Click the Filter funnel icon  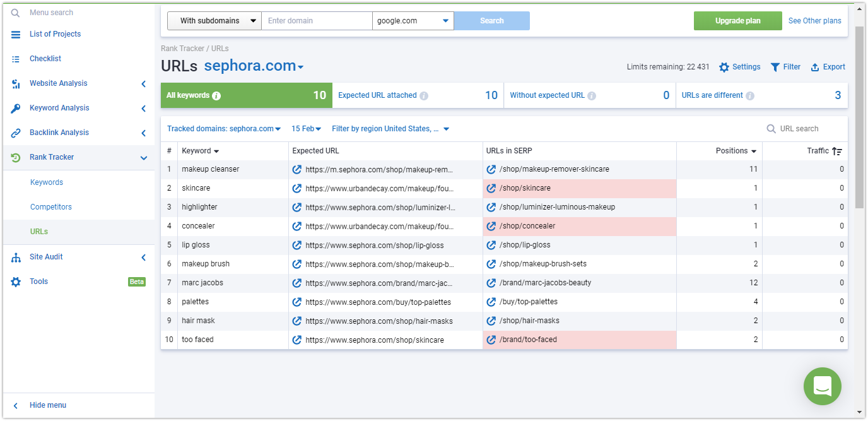[x=775, y=67]
